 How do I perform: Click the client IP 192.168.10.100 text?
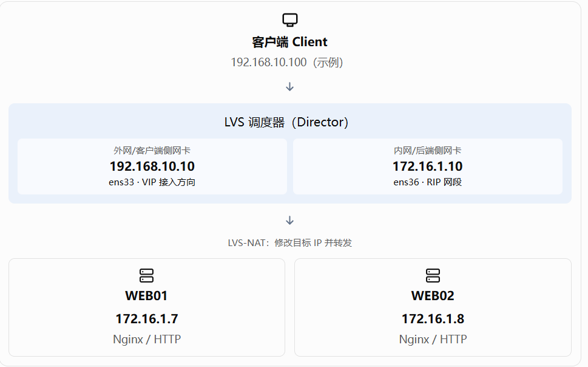point(268,62)
